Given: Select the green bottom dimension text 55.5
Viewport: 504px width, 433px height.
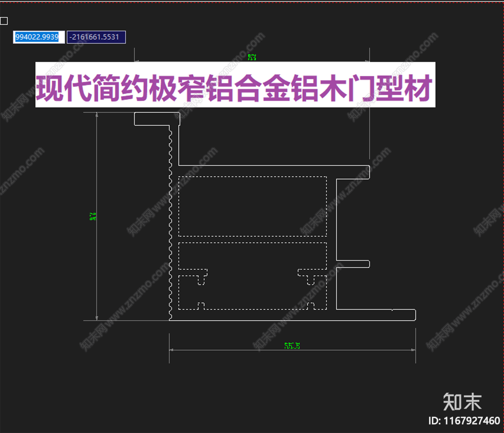Looking at the screenshot, I should tap(292, 346).
